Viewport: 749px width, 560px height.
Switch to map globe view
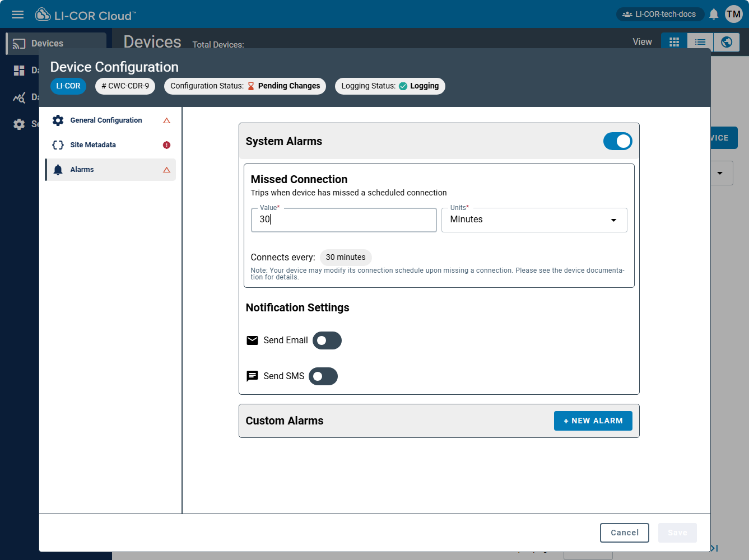click(727, 42)
